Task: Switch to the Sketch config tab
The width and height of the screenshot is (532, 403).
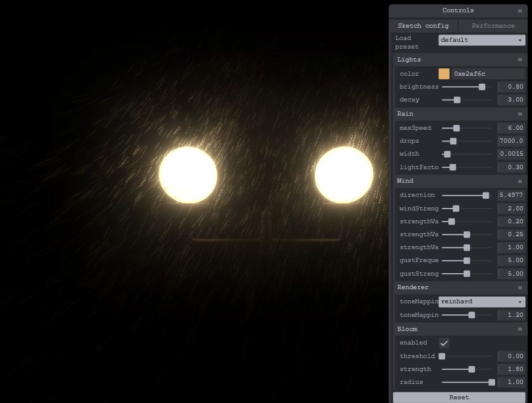Action: coord(423,26)
